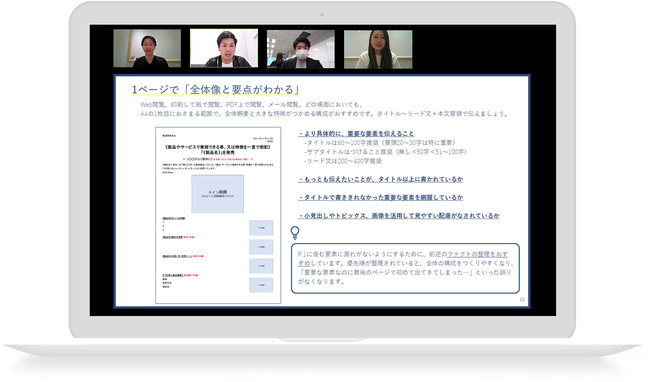The width and height of the screenshot is (650, 382).
Task: Click heading より具体的に、重要な要素を伝えること
Action: click(357, 133)
